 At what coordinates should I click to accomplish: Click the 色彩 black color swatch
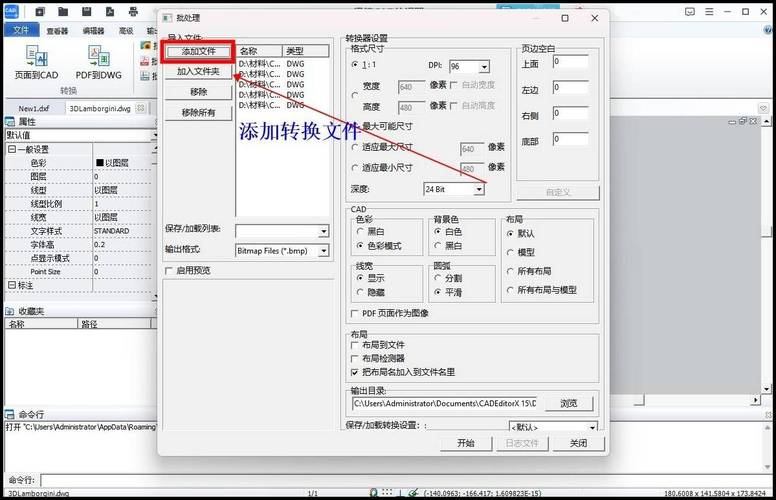(x=99, y=162)
